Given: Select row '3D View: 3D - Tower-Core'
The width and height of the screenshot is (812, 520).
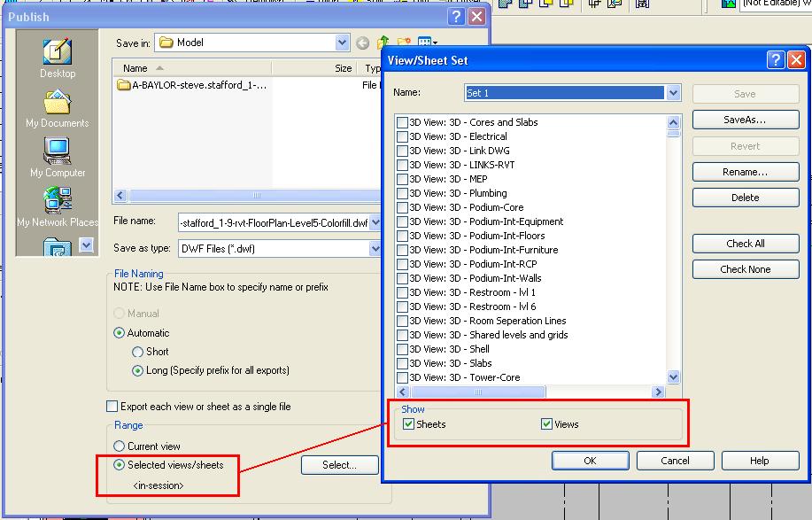Looking at the screenshot, I should 530,377.
